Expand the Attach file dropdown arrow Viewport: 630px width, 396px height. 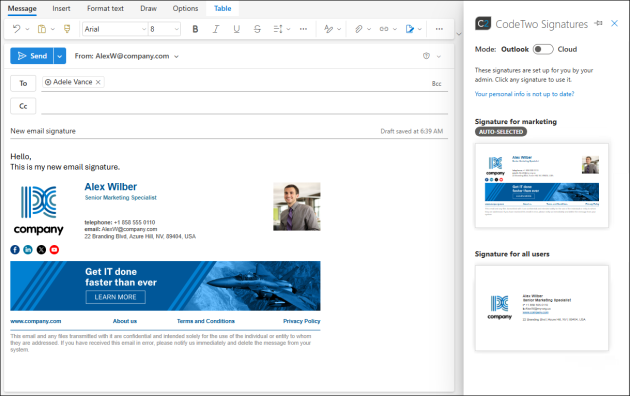(x=369, y=29)
